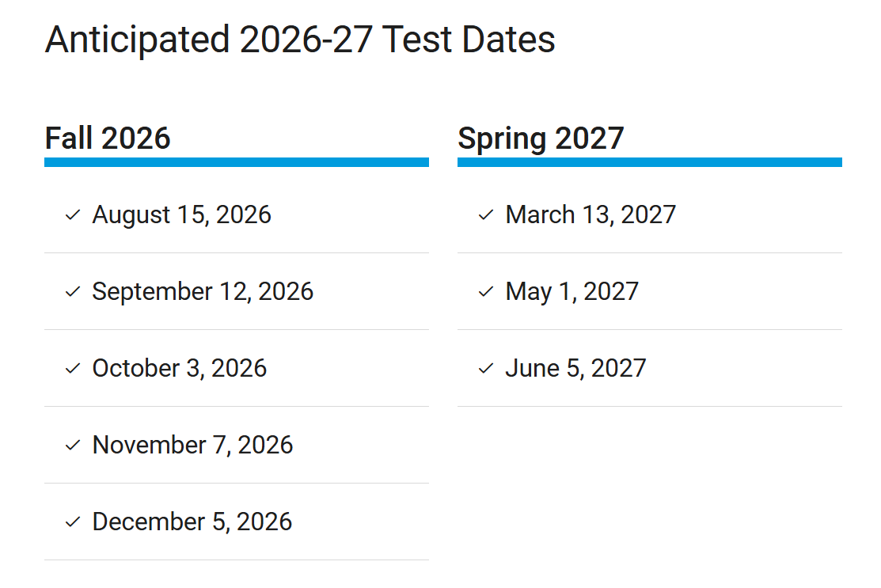The width and height of the screenshot is (881, 588).
Task: Click the checkmark before November 7, 2026
Action: (x=73, y=445)
